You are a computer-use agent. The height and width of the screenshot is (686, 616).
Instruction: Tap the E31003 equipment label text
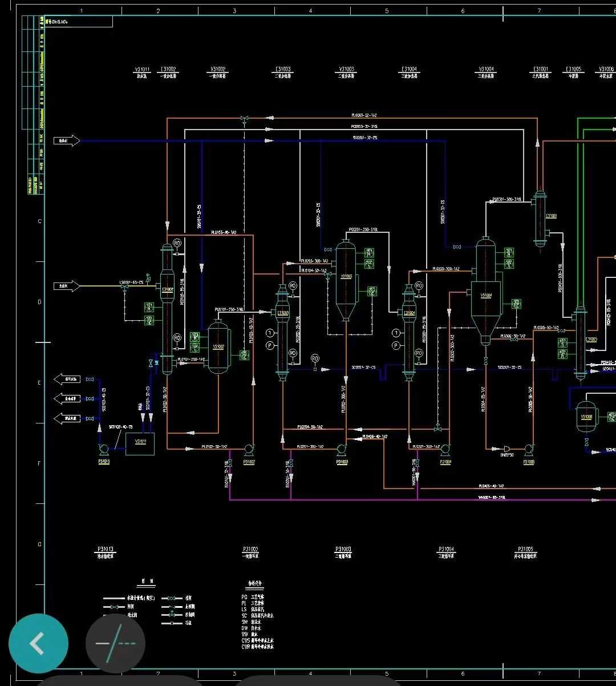pos(283,68)
